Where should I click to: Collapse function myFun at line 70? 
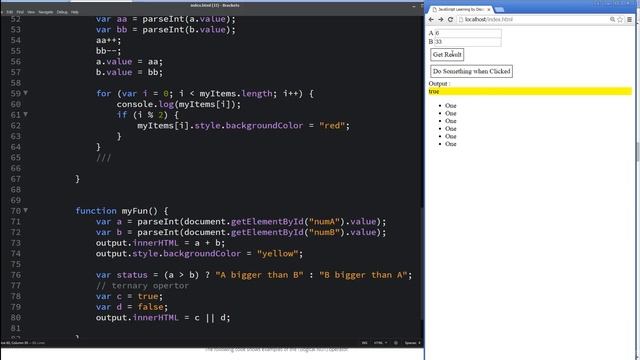pos(25,210)
